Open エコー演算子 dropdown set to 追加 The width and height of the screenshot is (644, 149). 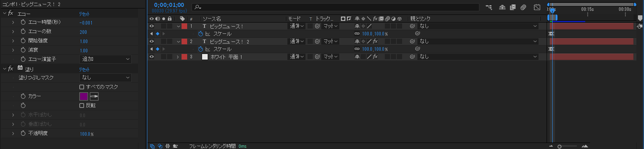point(106,59)
